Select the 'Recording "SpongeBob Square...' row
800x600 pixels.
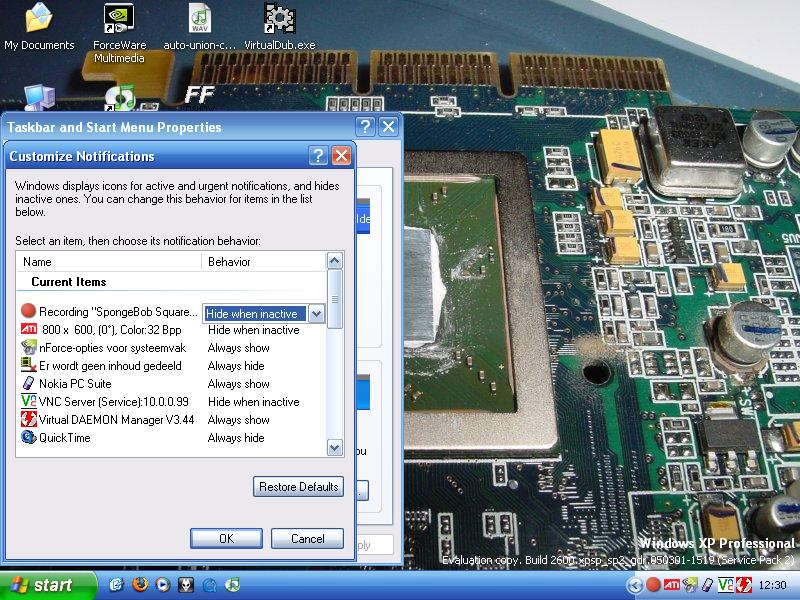(117, 312)
